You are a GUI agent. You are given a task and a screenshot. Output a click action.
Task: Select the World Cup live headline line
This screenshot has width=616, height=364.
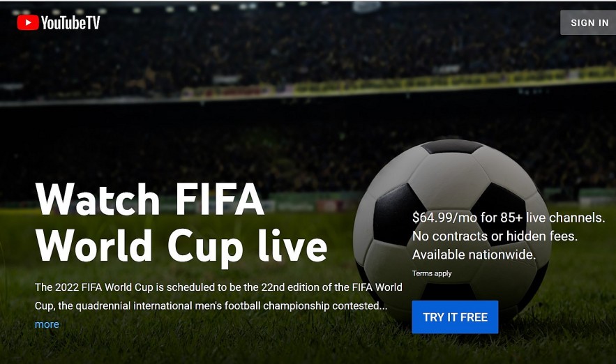[x=181, y=246]
